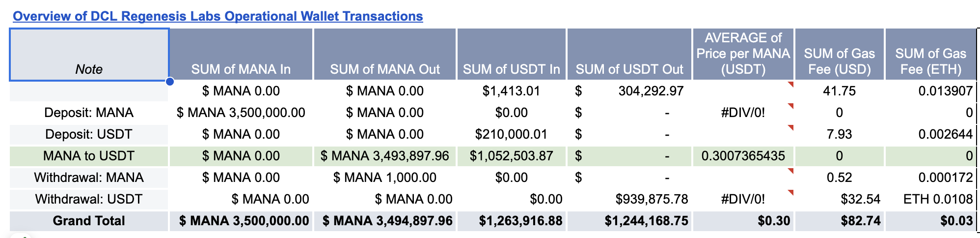Select the Note header cell
980x238 pixels.
(89, 55)
